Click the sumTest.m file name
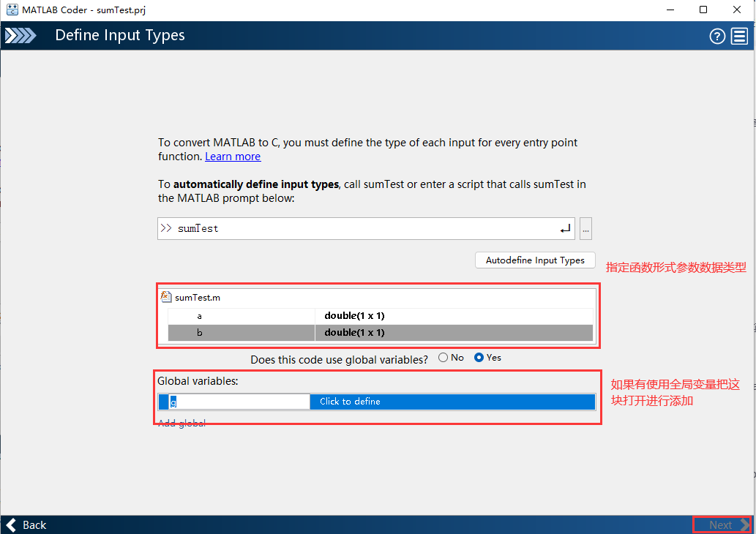 (x=198, y=298)
